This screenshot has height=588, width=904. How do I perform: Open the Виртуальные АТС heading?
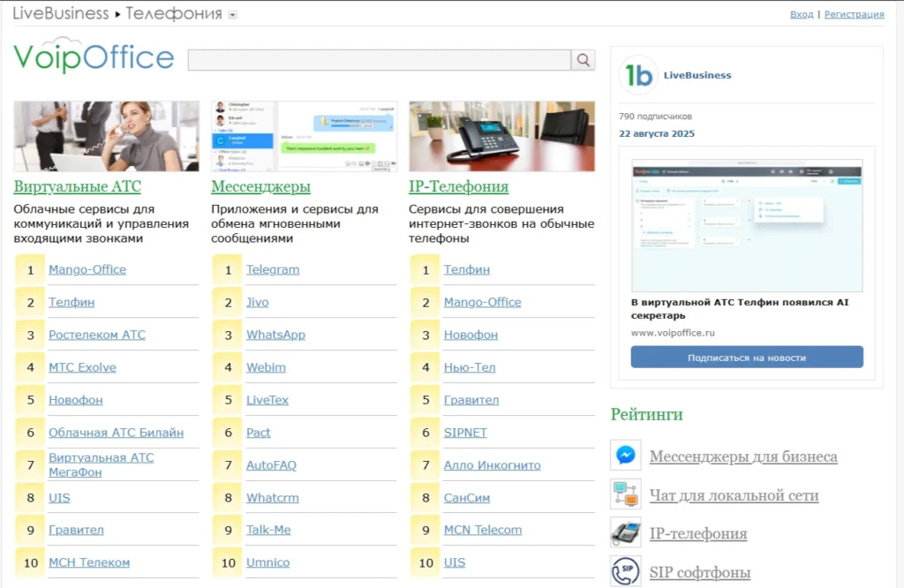(x=78, y=187)
